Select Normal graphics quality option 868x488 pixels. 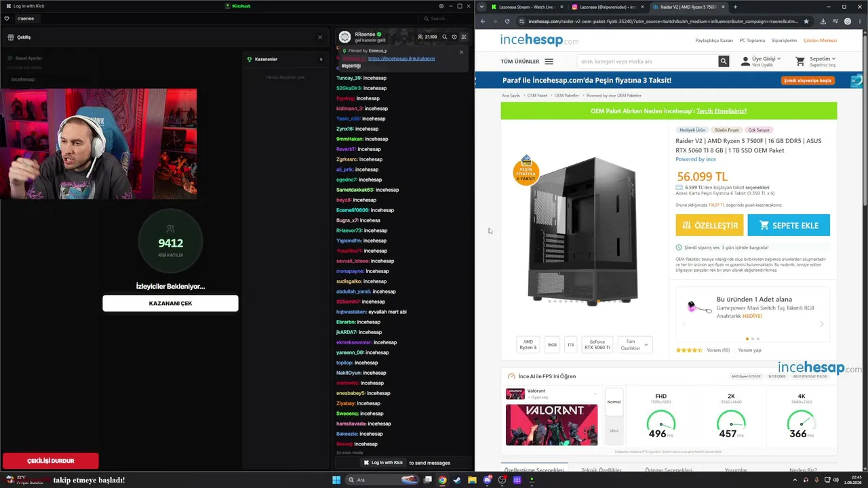point(614,402)
